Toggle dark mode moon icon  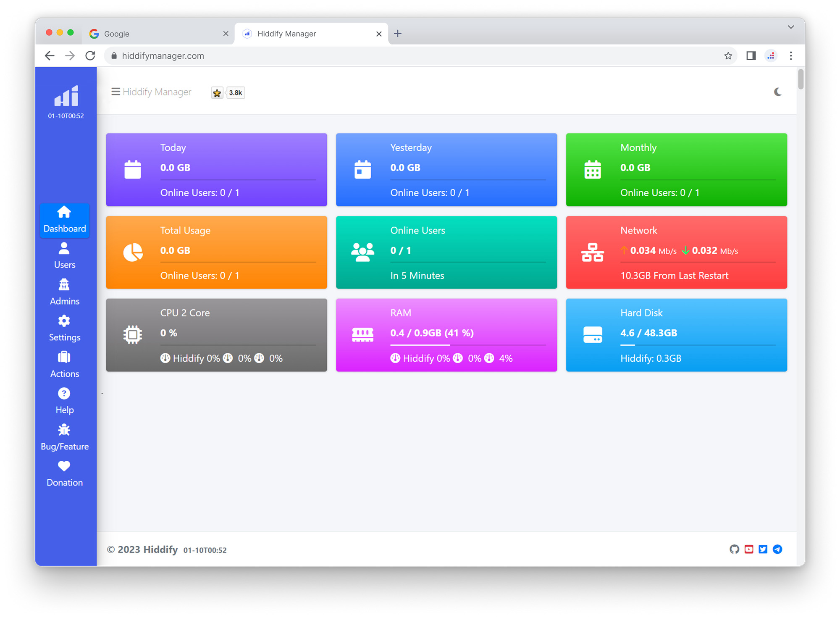[x=777, y=92]
